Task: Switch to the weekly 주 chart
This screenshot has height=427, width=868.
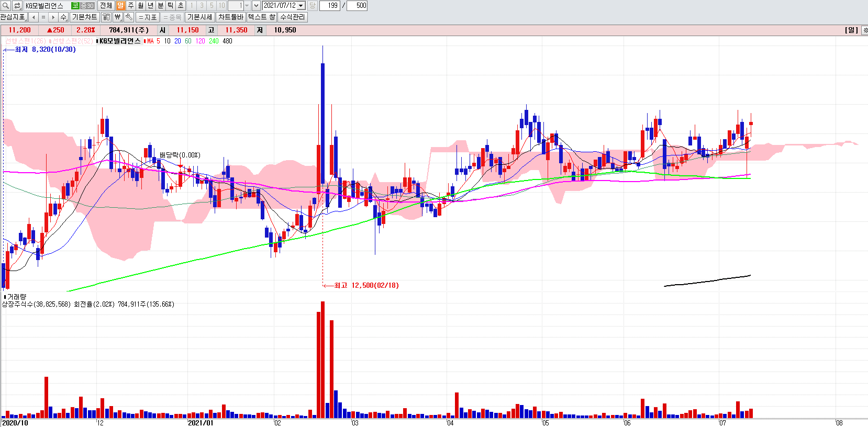Action: click(130, 5)
